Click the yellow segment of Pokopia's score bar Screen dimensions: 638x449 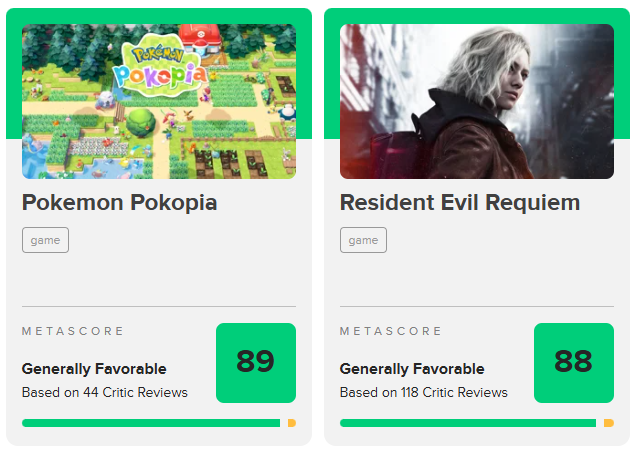point(291,423)
